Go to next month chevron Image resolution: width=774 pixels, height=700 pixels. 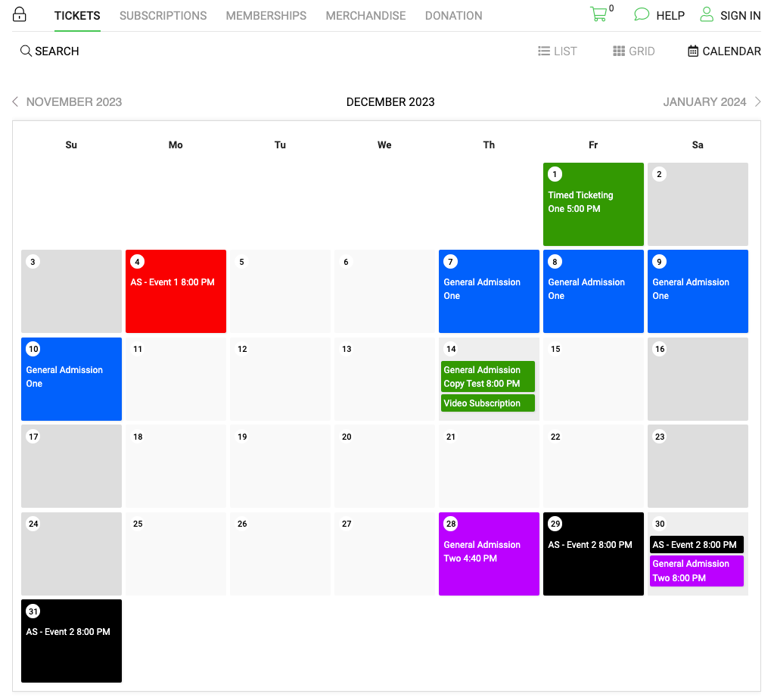757,101
